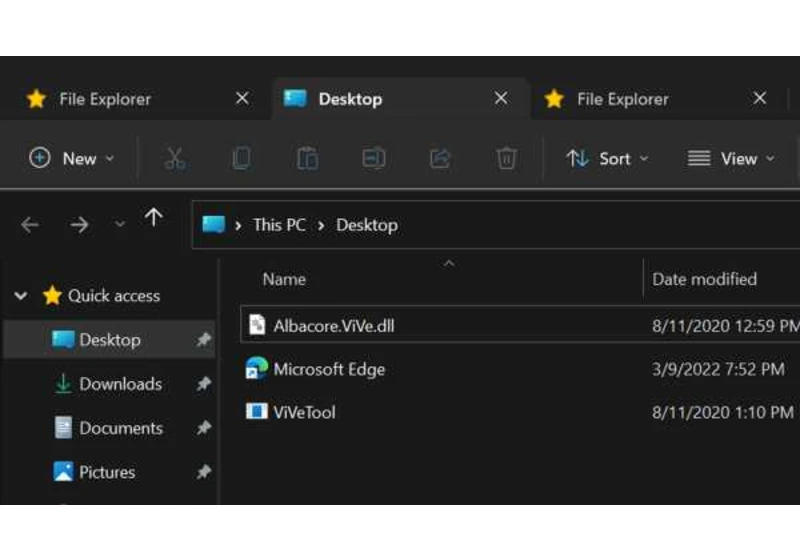Close the last File Explorer tab
This screenshot has width=800, height=560.
coord(760,98)
